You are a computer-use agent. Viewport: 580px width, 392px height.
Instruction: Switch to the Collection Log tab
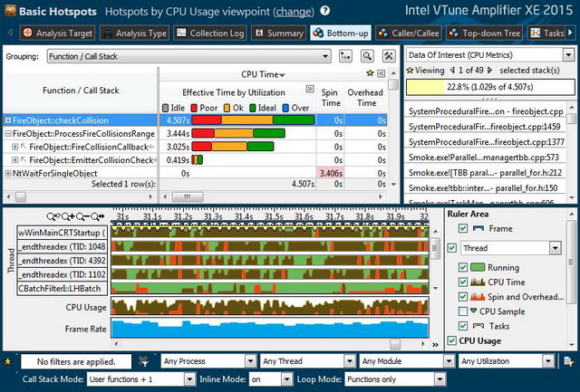pos(210,33)
